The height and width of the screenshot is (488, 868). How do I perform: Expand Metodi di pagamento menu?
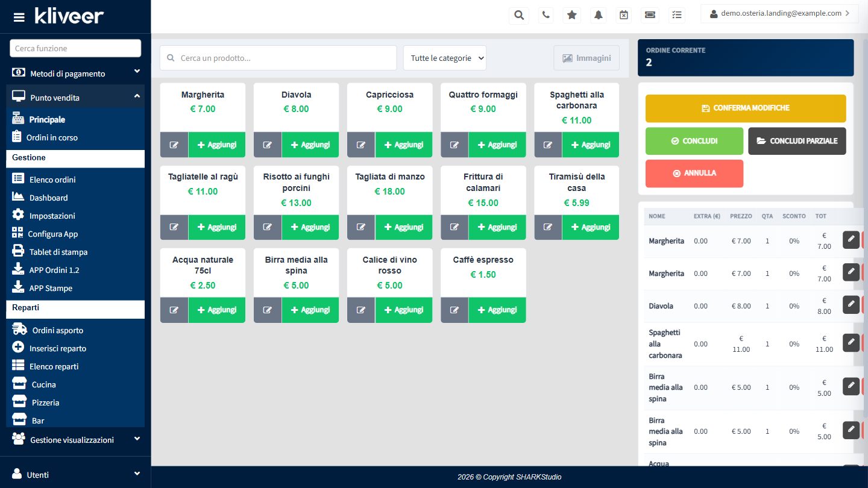(x=75, y=74)
